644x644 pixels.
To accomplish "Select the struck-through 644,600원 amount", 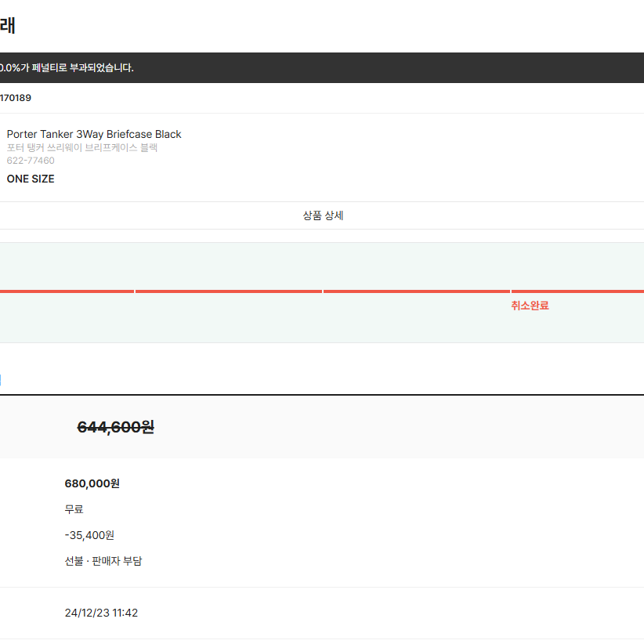I will pos(116,427).
